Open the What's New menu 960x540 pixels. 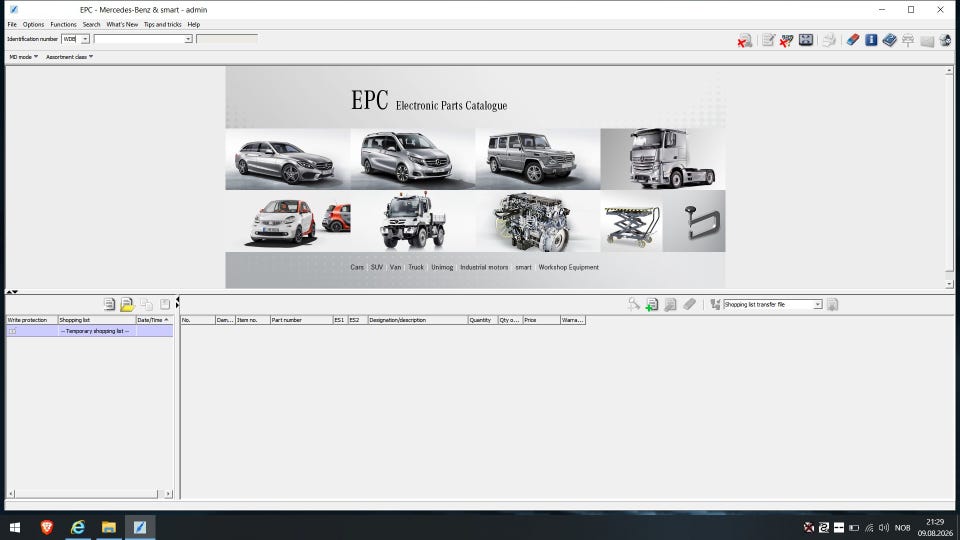122,24
